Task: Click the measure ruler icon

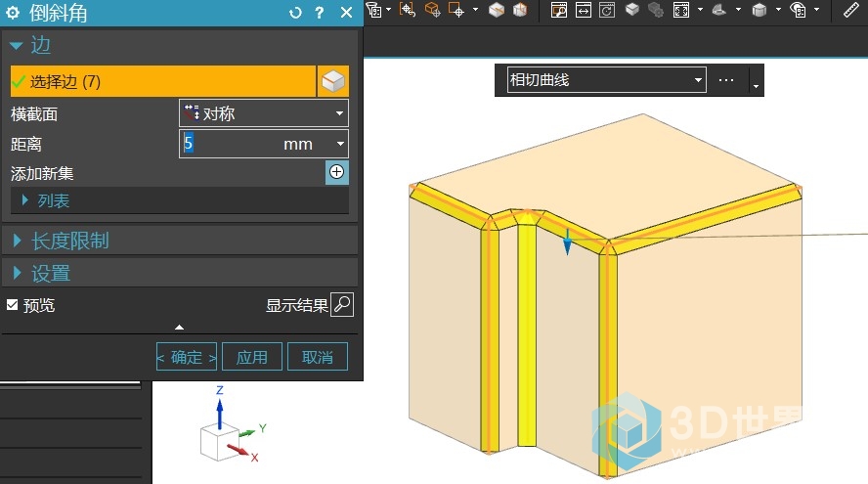Action: coord(851,10)
